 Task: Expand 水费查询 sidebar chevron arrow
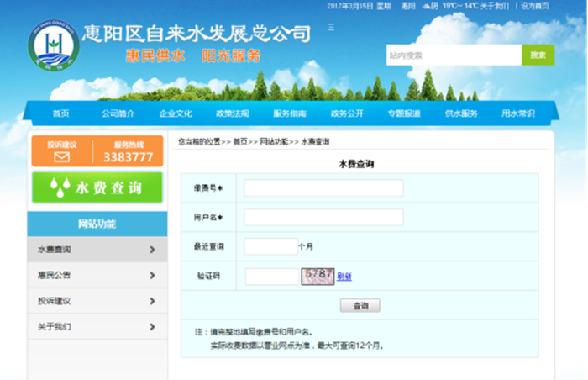coord(151,250)
